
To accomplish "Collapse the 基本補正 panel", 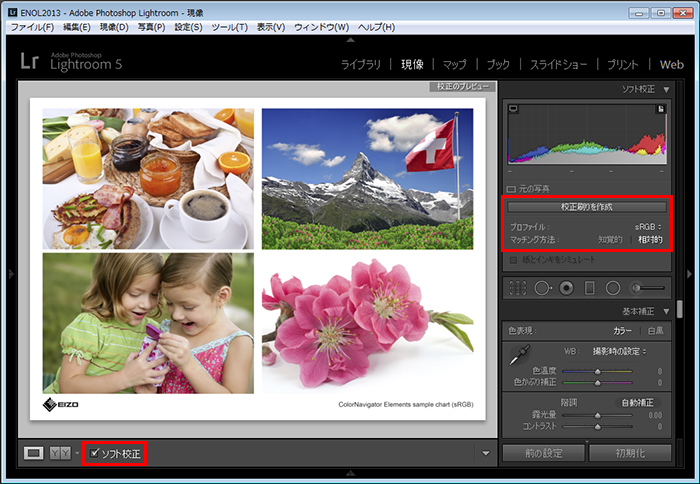I will [666, 311].
